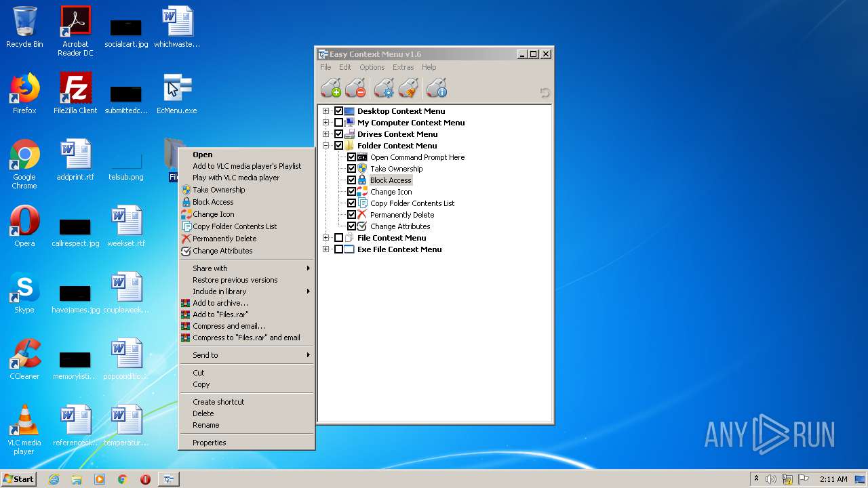
Task: Collapse the Folder Context Menu node
Action: tap(326, 146)
